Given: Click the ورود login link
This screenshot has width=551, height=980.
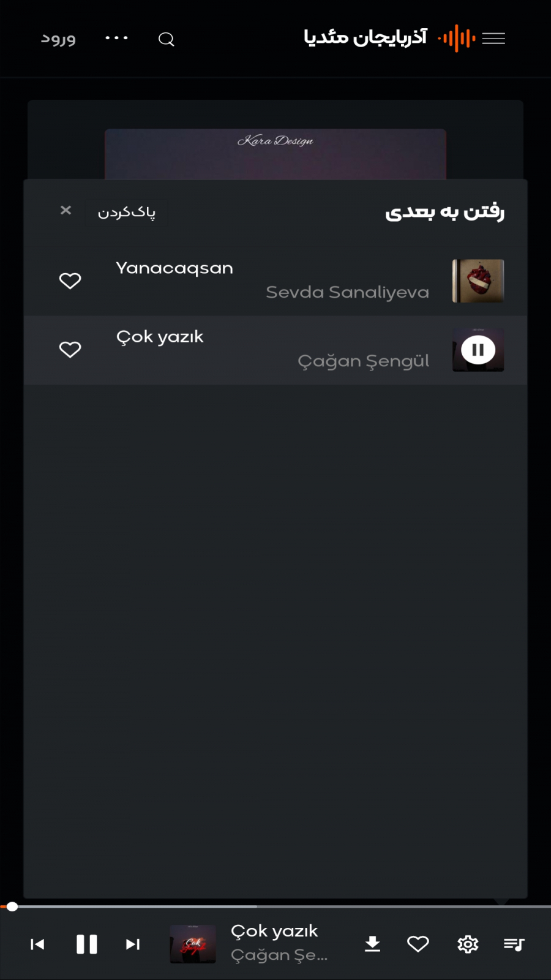Looking at the screenshot, I should pos(58,39).
